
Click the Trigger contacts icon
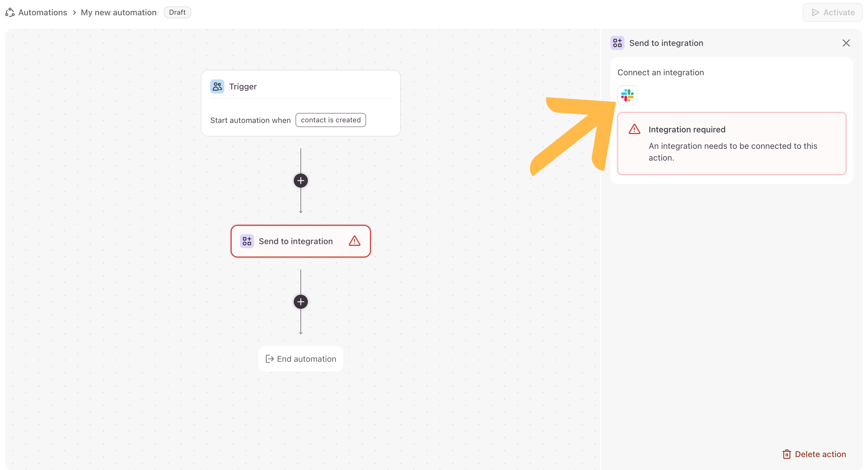point(217,87)
